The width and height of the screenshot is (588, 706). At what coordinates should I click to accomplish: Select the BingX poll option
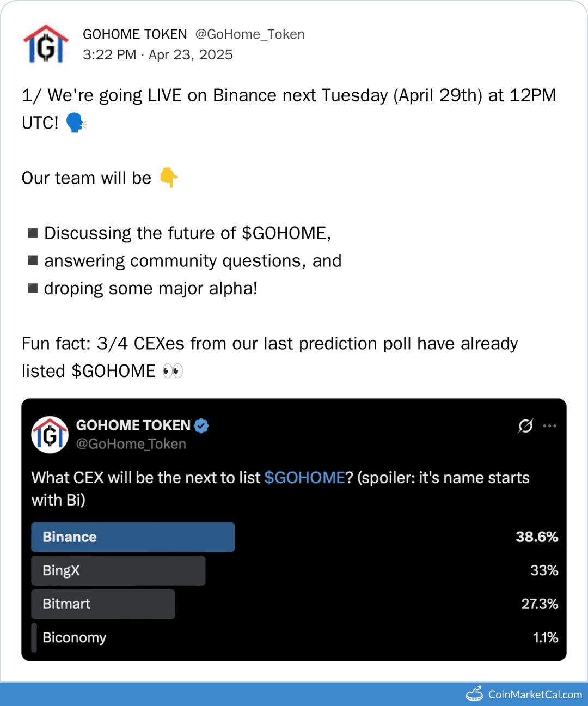point(118,570)
